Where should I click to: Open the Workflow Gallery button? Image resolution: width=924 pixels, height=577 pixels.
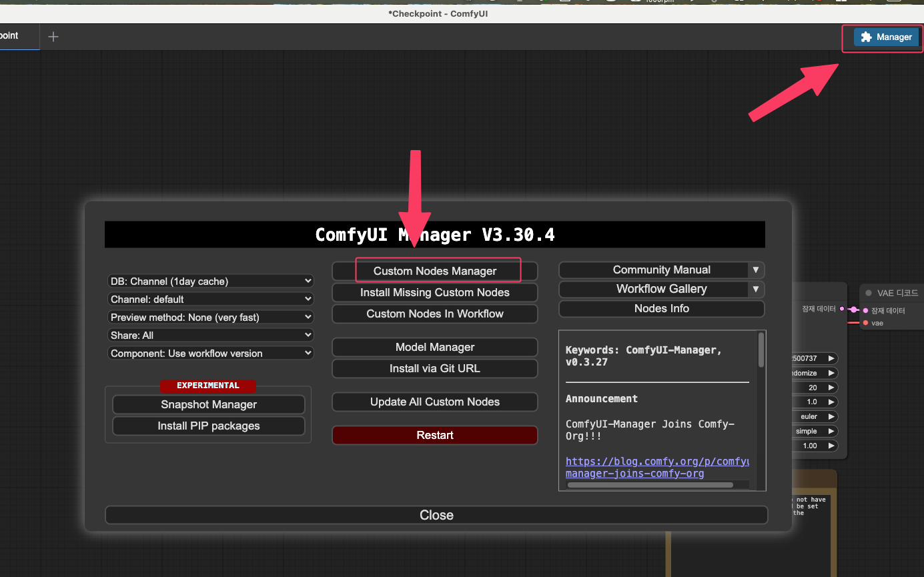point(654,290)
